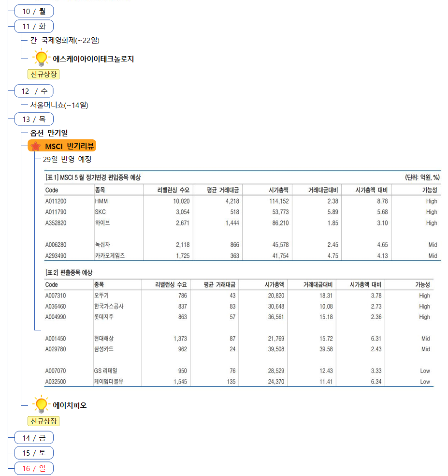The height and width of the screenshot is (476, 448).
Task: Select the 13 / 목 date node
Action: point(34,119)
